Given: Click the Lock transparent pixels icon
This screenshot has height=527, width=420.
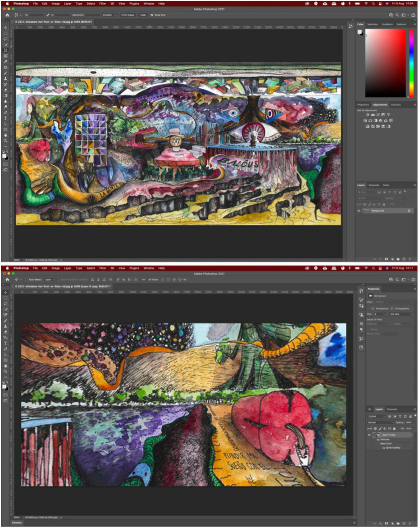Looking at the screenshot, I should (x=365, y=204).
